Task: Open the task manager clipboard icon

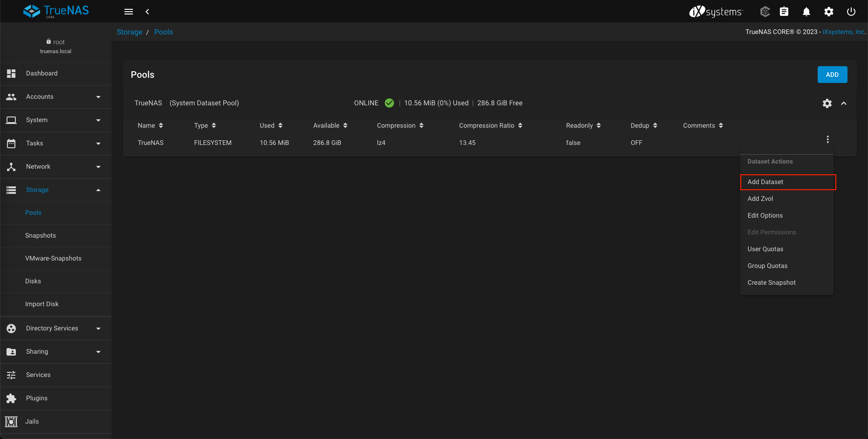Action: (784, 12)
